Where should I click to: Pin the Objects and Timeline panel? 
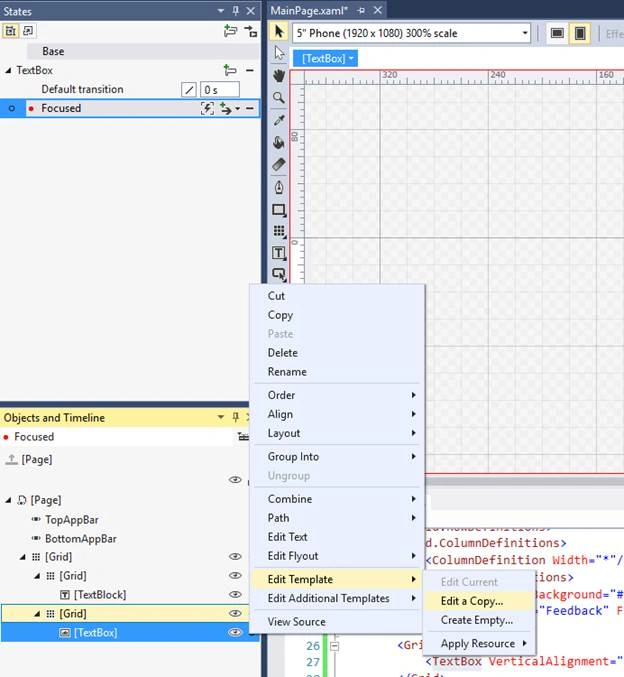[235, 417]
